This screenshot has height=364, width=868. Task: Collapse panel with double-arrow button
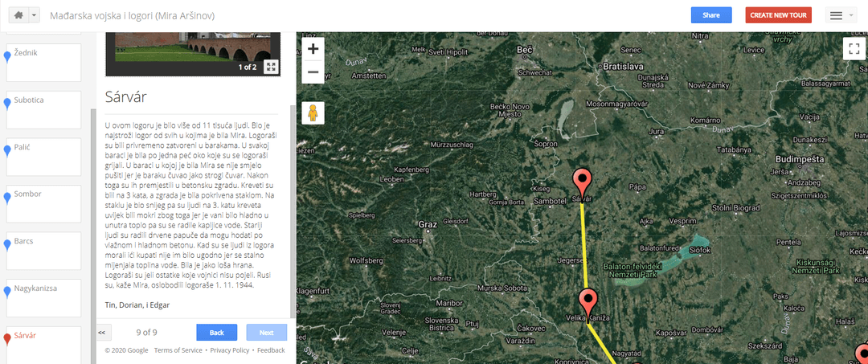103,333
